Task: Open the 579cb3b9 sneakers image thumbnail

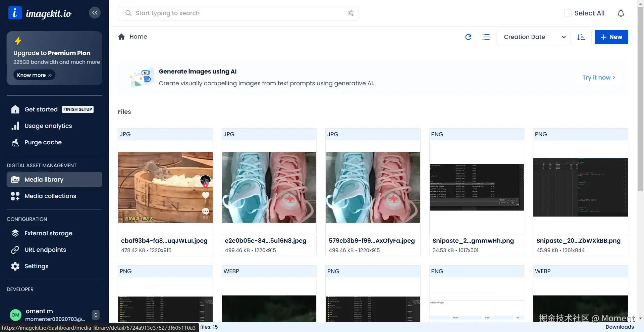Action: pyautogui.click(x=373, y=187)
